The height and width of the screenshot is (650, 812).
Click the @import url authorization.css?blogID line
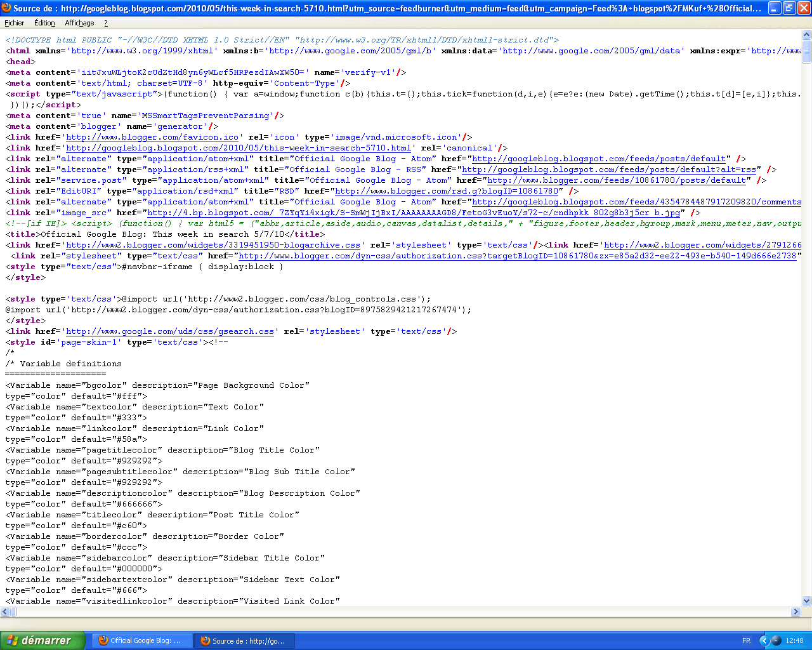[239, 310]
